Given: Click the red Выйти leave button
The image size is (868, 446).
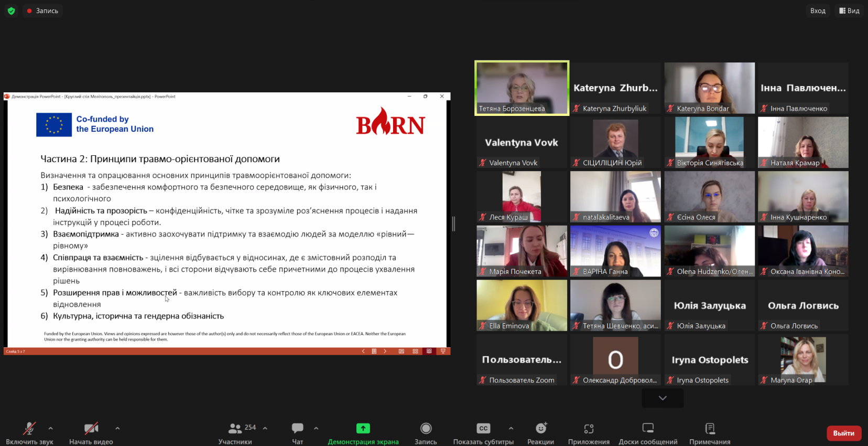Looking at the screenshot, I should click(x=844, y=433).
